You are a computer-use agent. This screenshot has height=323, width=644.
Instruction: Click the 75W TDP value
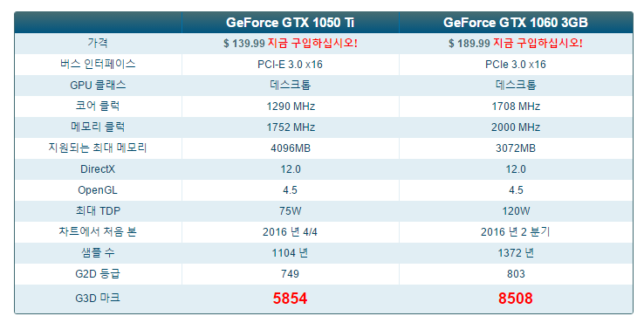click(x=290, y=211)
